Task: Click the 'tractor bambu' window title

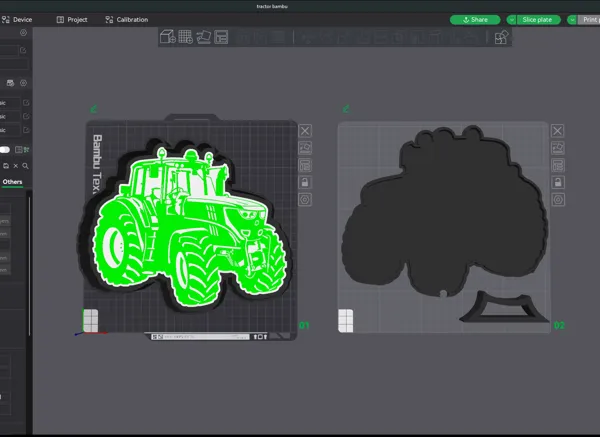Action: tap(272, 6)
